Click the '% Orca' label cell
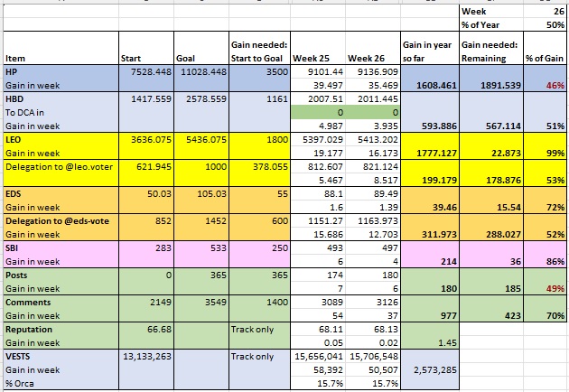 coord(61,383)
